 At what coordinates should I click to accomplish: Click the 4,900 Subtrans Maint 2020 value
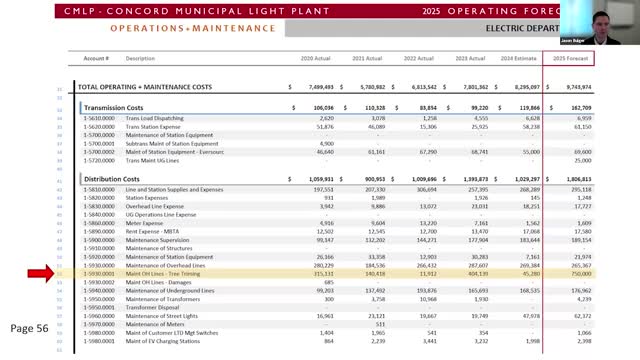click(x=327, y=144)
